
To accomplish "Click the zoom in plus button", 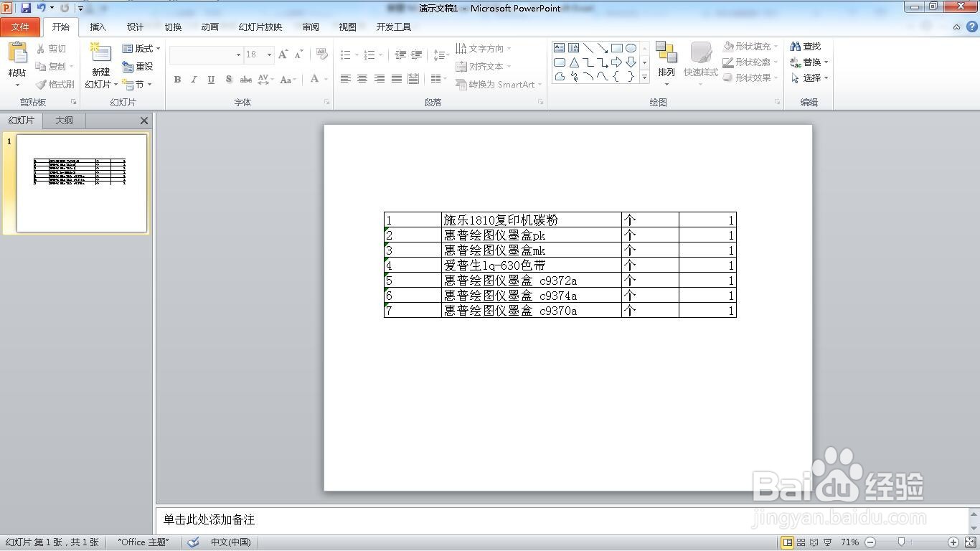I will point(953,542).
